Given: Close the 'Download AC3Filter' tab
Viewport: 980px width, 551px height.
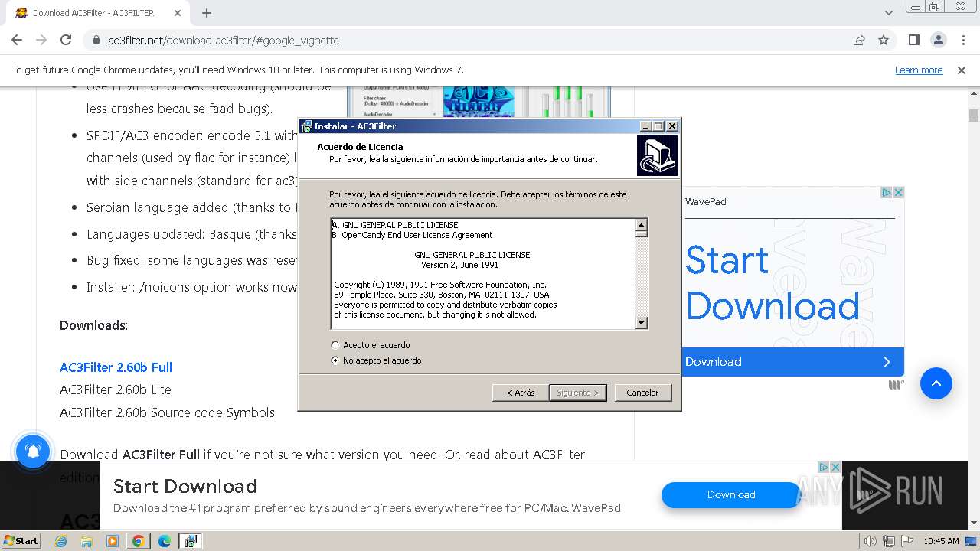Looking at the screenshot, I should pos(178,13).
